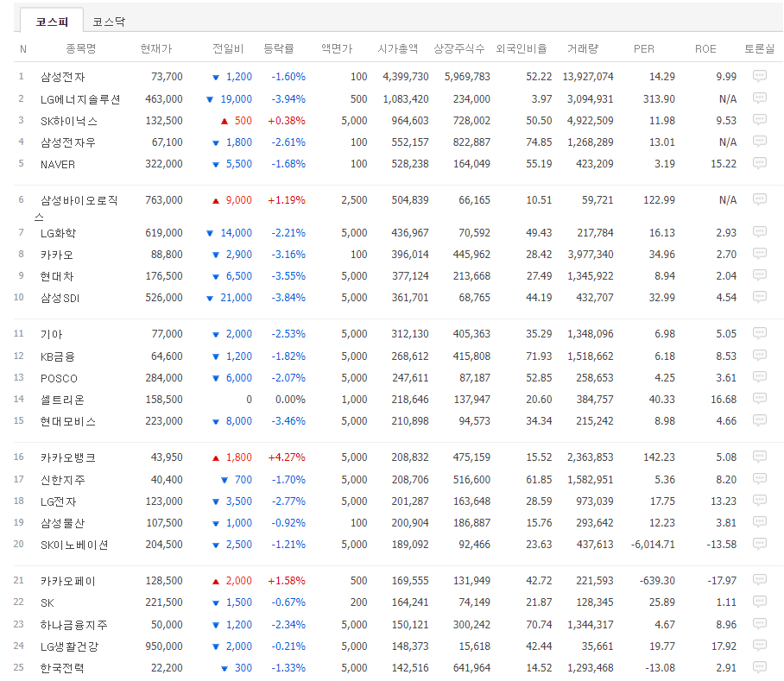Open discussion room icon for LG에너지솔루션
The width and height of the screenshot is (784, 681).
click(x=760, y=98)
